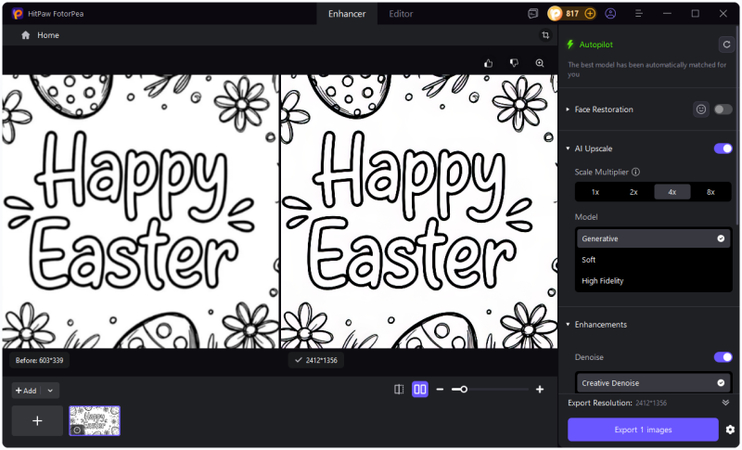Collapse the Enhancements section
Viewport: 742px width, 450px height.
click(568, 324)
